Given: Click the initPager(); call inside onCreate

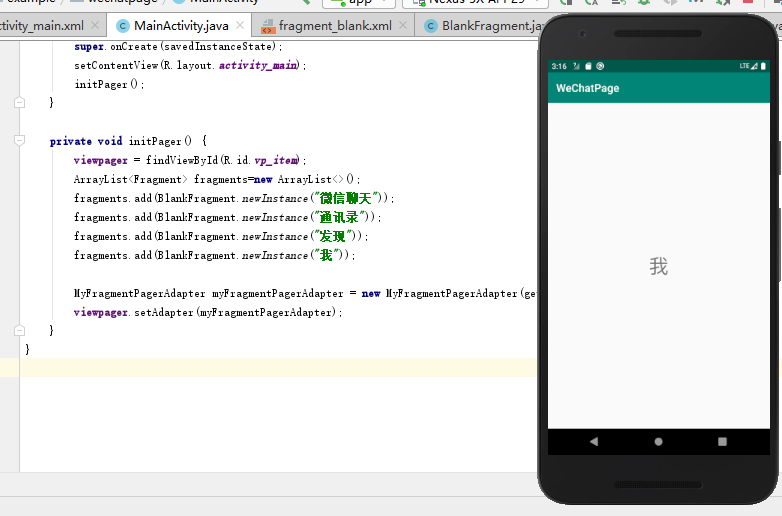Looking at the screenshot, I should (x=109, y=84).
